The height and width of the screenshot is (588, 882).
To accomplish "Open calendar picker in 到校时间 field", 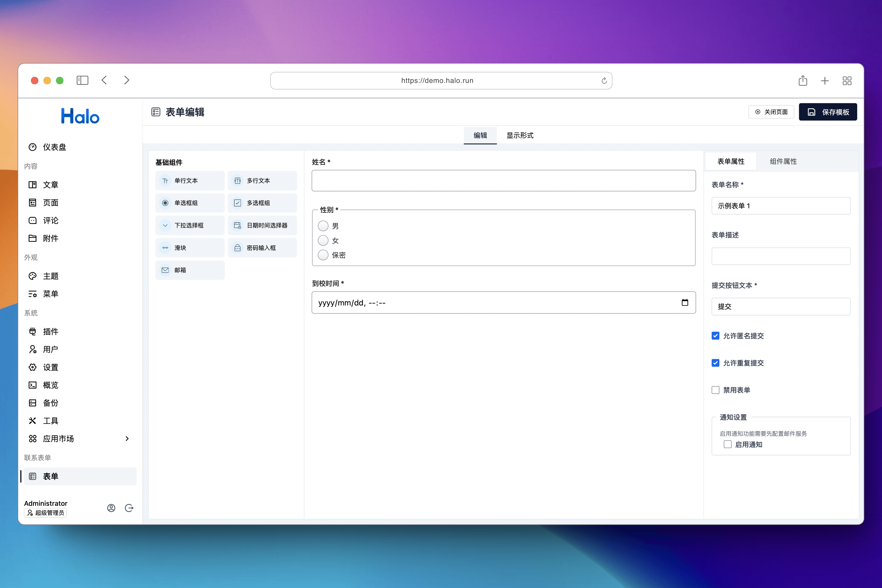I will [685, 302].
